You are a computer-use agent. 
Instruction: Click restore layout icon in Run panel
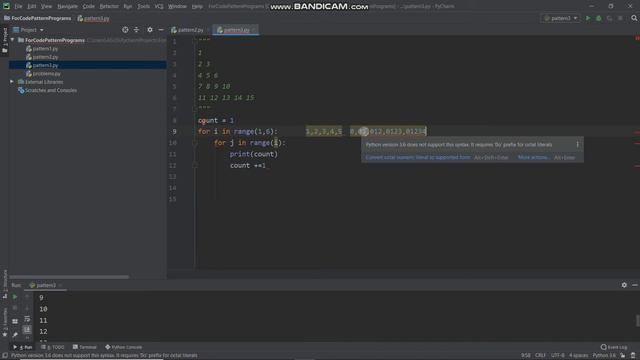[x=15, y=321]
